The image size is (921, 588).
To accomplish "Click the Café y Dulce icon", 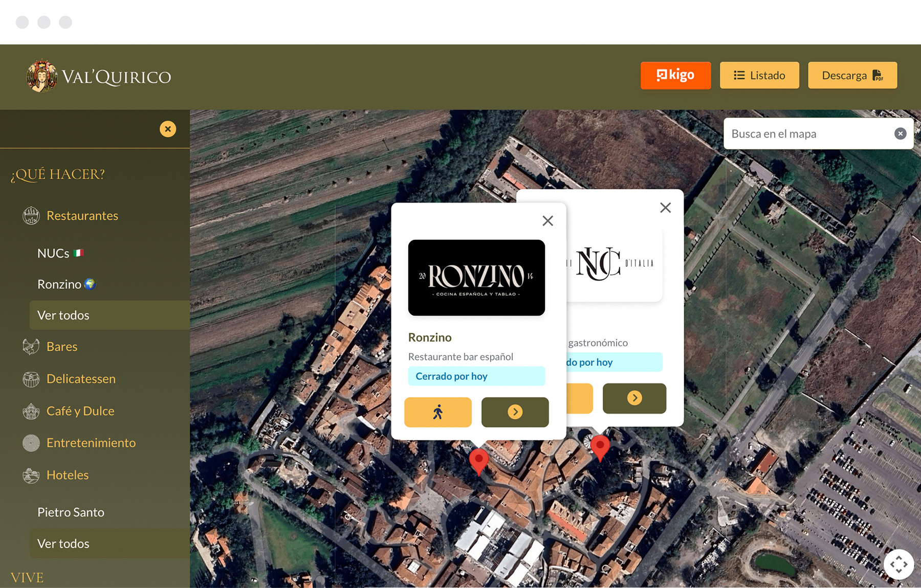I will 31,411.
